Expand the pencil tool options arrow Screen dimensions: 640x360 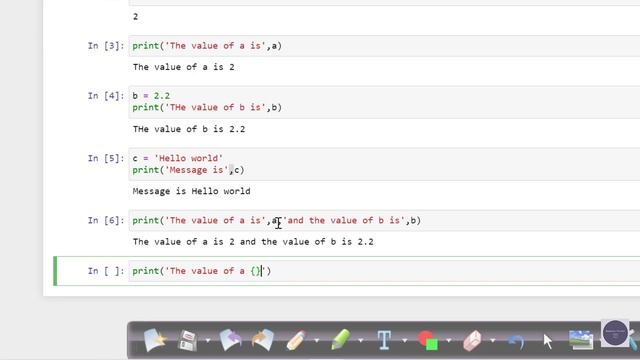tap(317, 340)
